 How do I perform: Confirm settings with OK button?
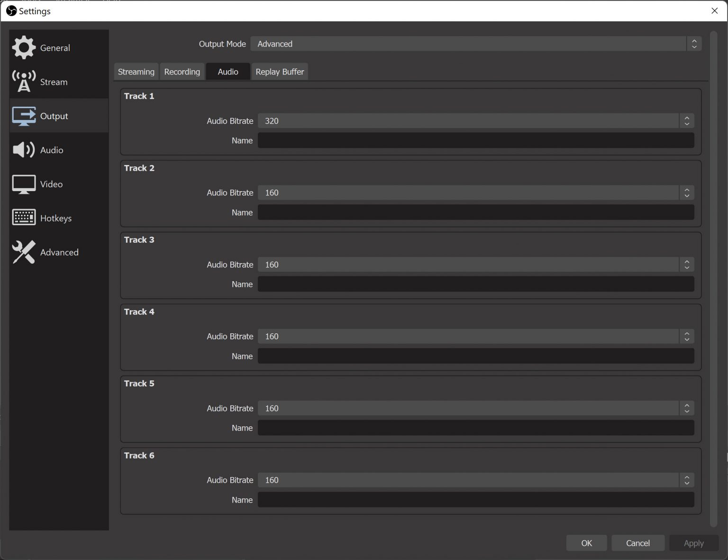point(586,543)
